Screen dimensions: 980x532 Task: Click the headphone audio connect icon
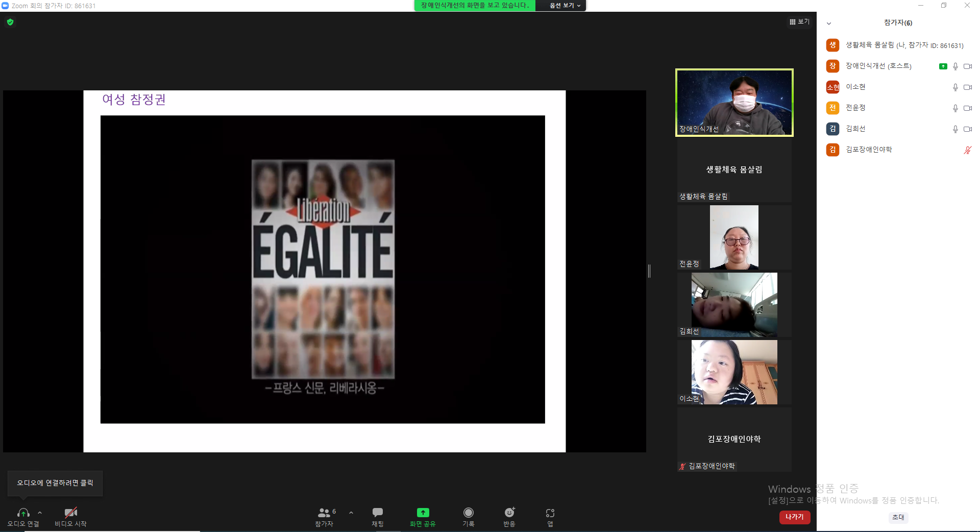(23, 513)
